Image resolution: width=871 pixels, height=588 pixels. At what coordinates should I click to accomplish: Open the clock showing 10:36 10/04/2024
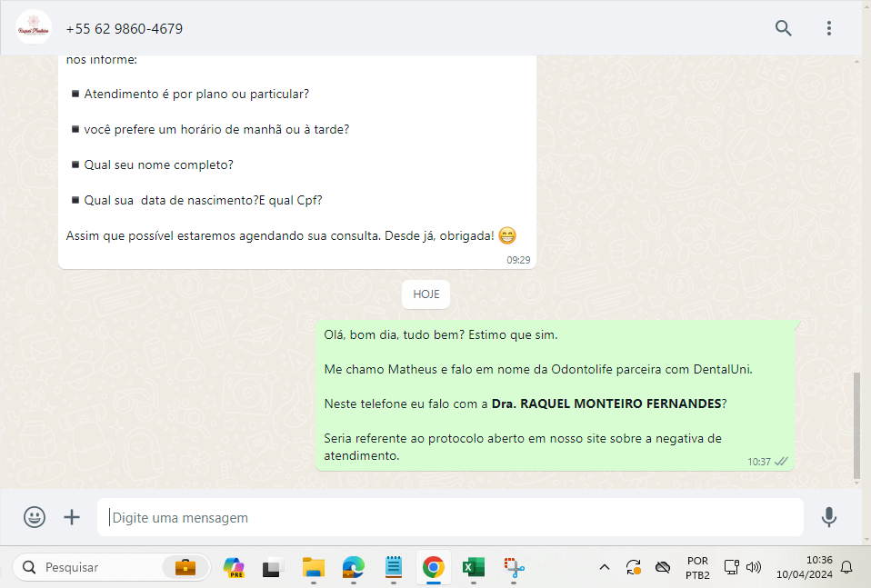[x=805, y=567]
